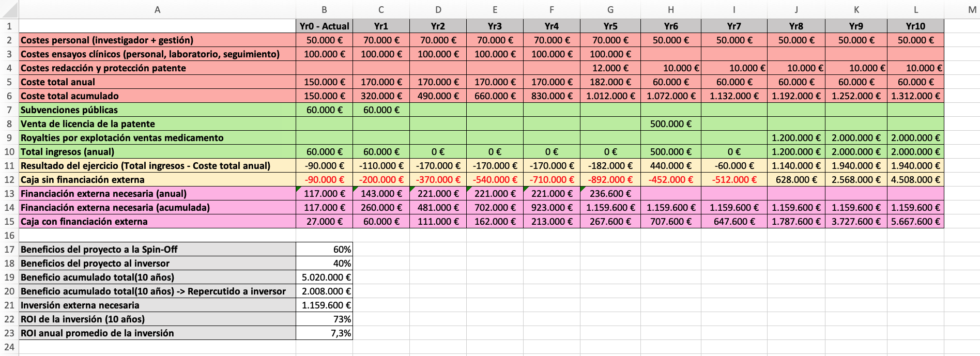Image resolution: width=980 pixels, height=356 pixels.
Task: Select the 2.008.000 € investor benefit cell
Action: 324,291
